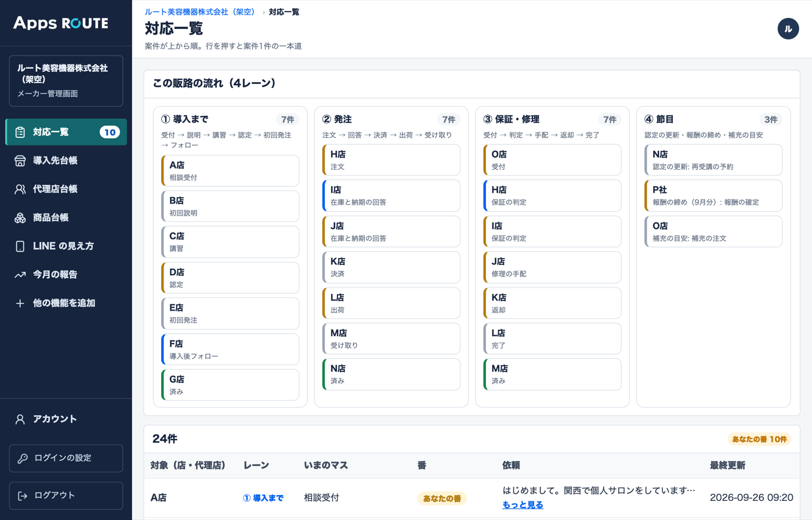Click the F店 導入後フォロー card
The width and height of the screenshot is (812, 520).
click(230, 350)
